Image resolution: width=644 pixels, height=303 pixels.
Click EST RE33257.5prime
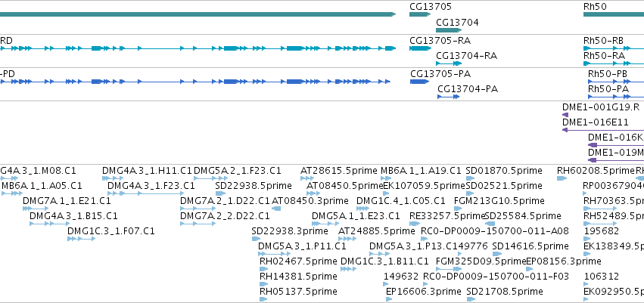click(414, 224)
